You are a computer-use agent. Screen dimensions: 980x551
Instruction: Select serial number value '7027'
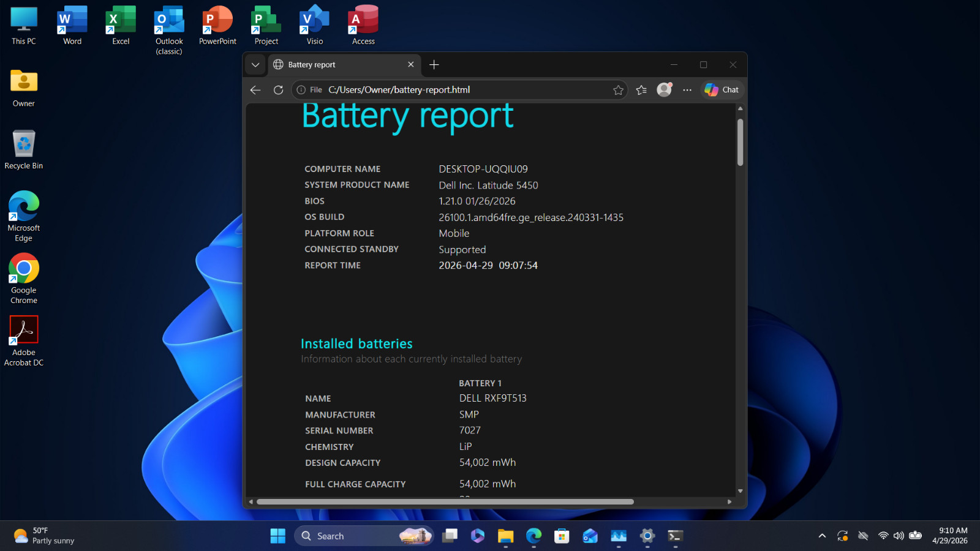pyautogui.click(x=470, y=430)
